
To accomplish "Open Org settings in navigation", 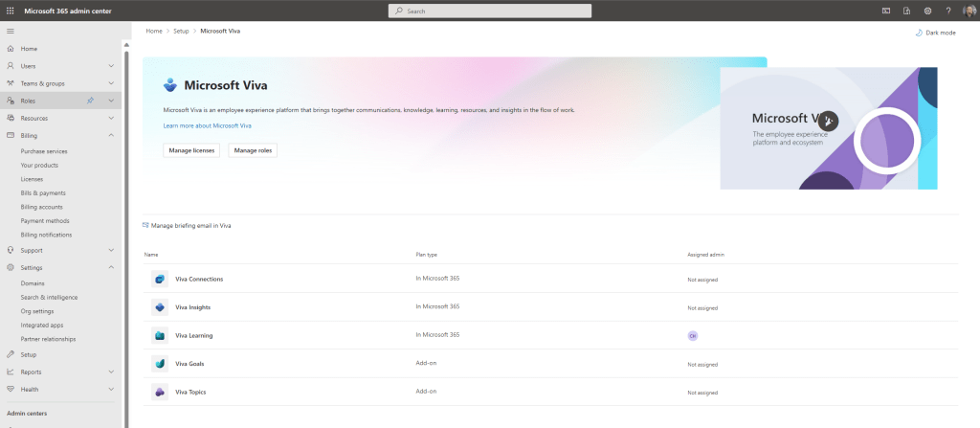I will 37,311.
